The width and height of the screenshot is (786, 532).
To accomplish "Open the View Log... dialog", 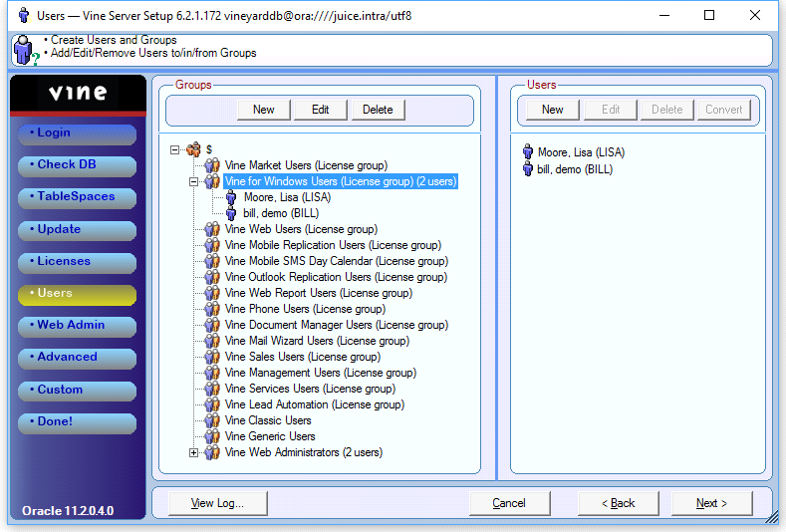I will click(217, 503).
